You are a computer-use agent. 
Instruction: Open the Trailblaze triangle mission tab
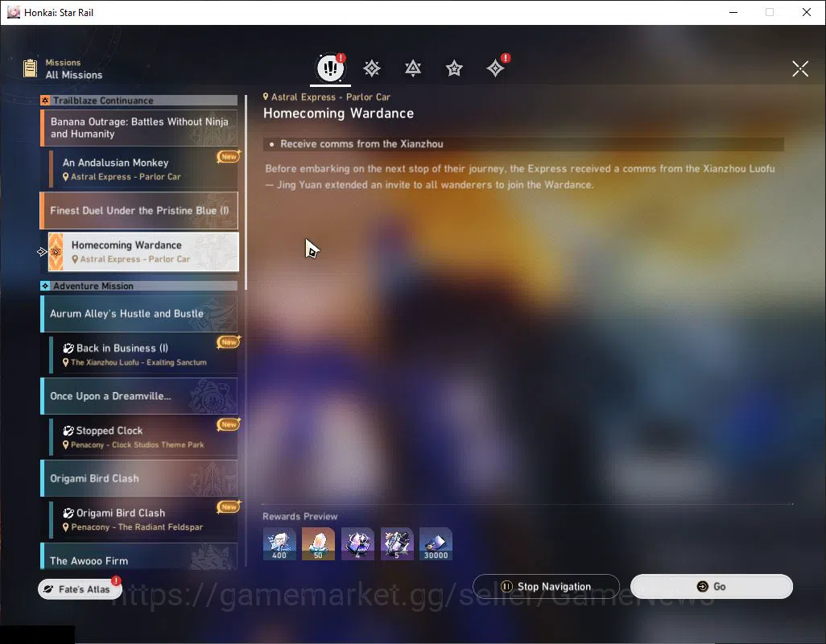coord(413,68)
